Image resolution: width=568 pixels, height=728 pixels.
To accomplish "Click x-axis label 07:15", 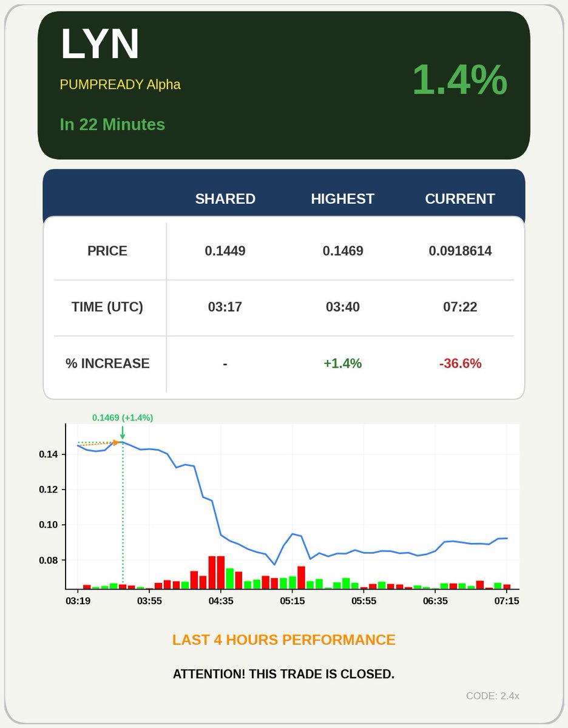I will pos(507,601).
